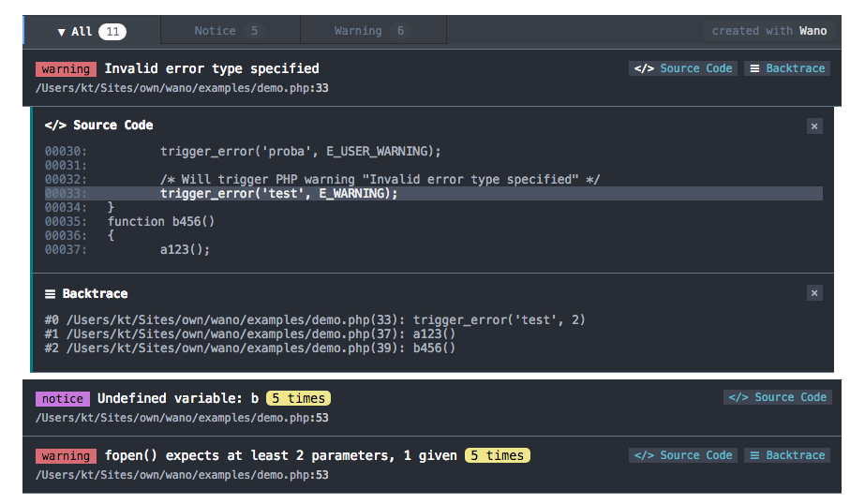The image size is (850, 504).
Task: Collapse the All filter triangle
Action: click(x=62, y=32)
